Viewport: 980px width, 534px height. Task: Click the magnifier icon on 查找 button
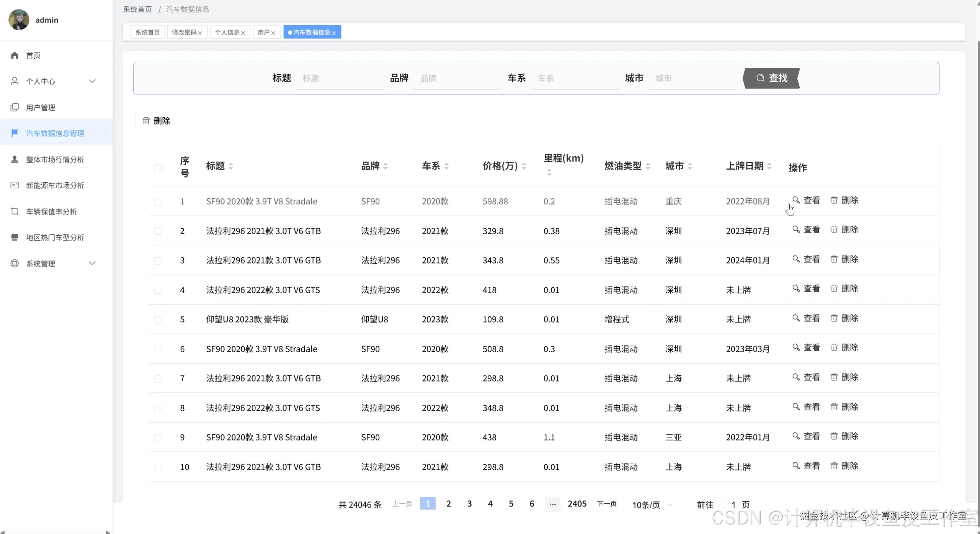(760, 78)
